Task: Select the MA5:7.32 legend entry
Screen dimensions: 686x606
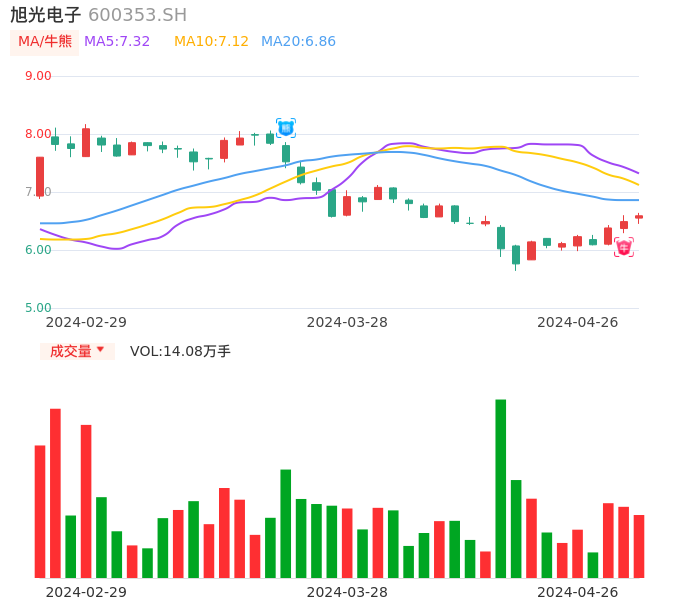Action: point(117,42)
